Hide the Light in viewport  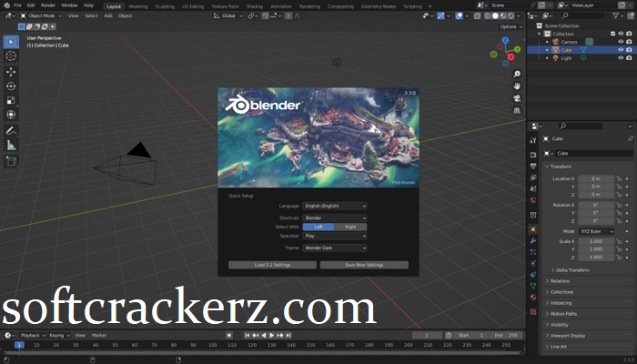click(621, 58)
